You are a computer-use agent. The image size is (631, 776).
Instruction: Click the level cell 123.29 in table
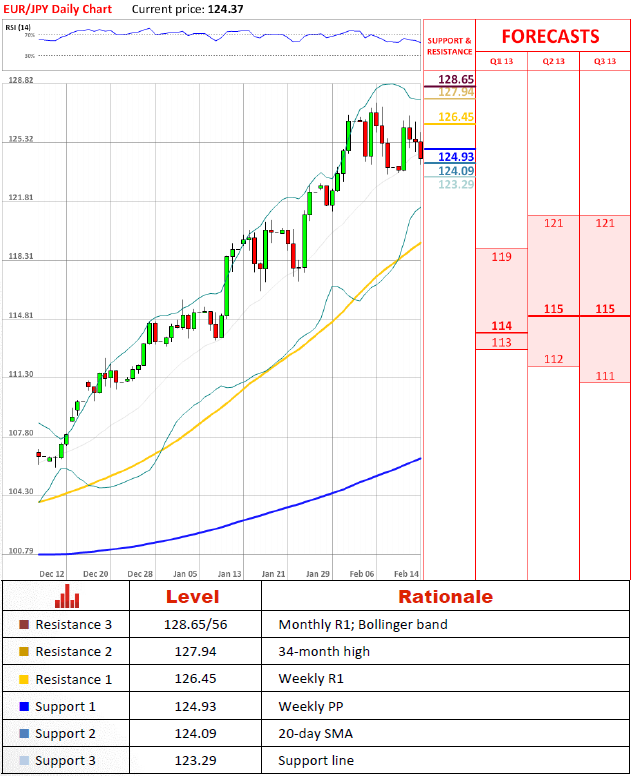coord(195,760)
